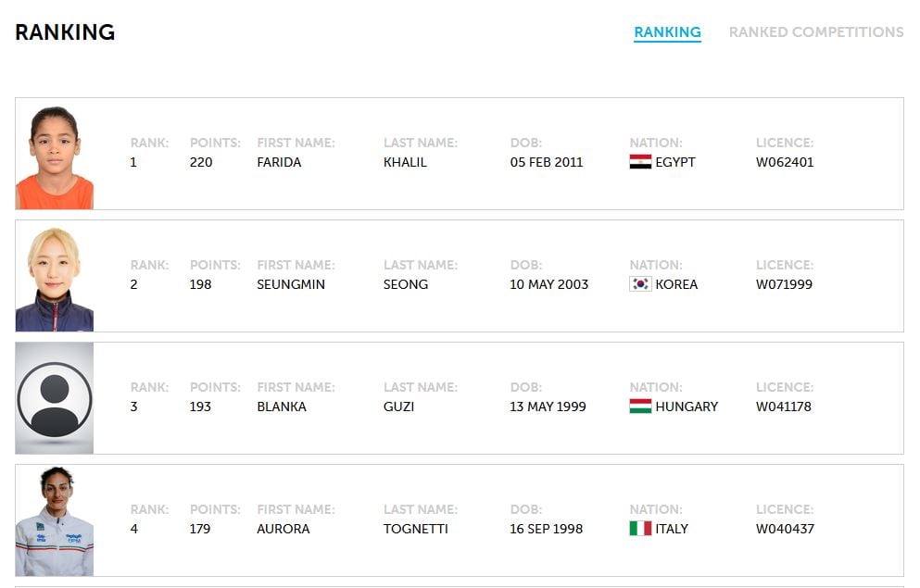The height and width of the screenshot is (588, 920).
Task: Click Farida Khalil's profile photo
Action: (55, 156)
